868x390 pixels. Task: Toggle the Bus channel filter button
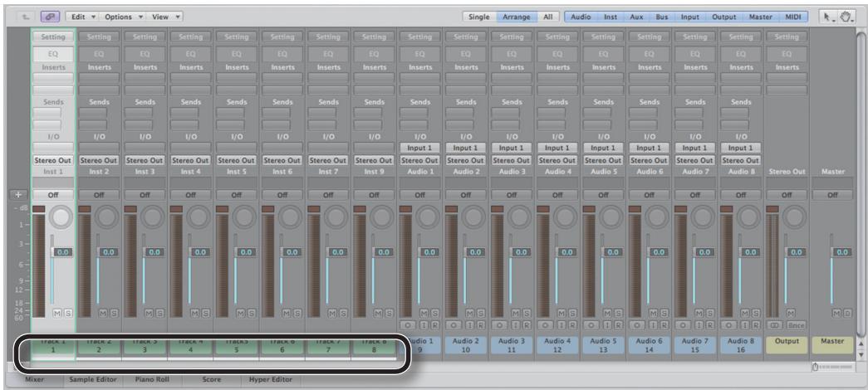pyautogui.click(x=661, y=17)
